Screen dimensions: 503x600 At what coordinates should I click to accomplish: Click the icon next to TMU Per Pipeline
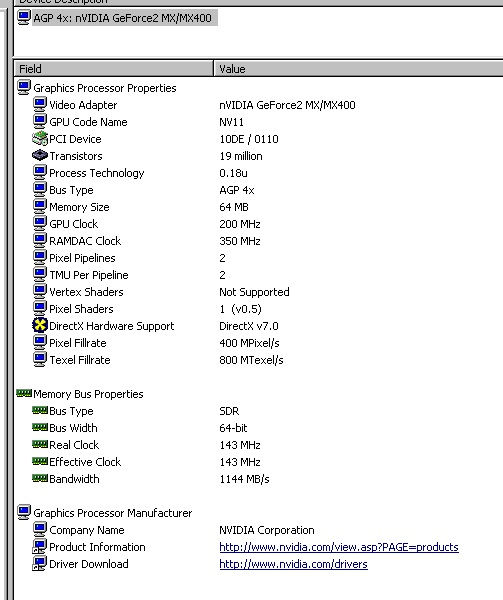pyautogui.click(x=40, y=274)
